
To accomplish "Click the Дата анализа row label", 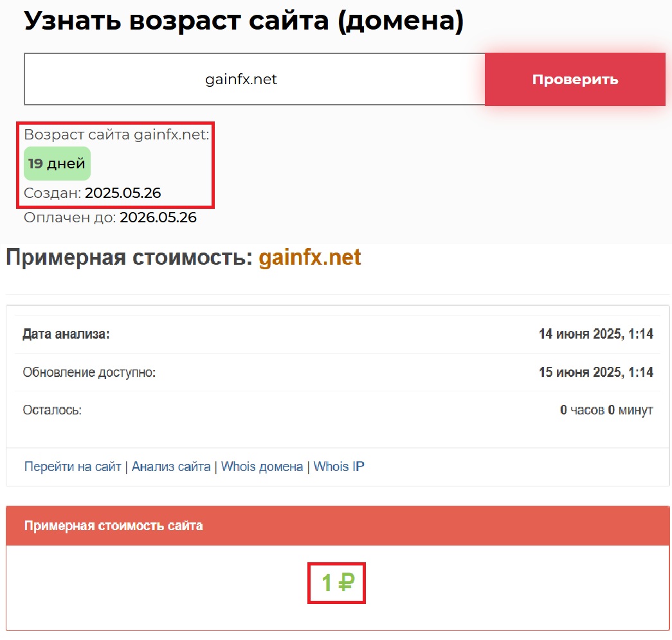I will (66, 334).
